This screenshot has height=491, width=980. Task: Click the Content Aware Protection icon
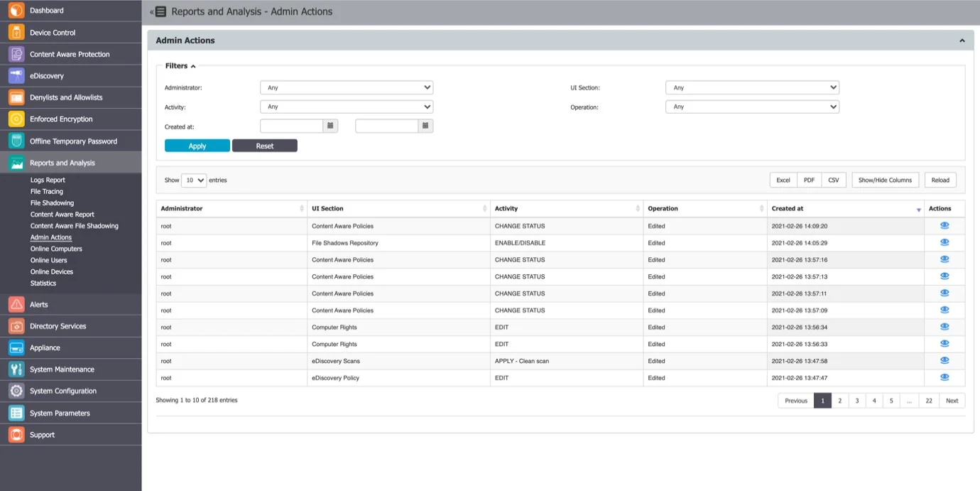tap(16, 54)
